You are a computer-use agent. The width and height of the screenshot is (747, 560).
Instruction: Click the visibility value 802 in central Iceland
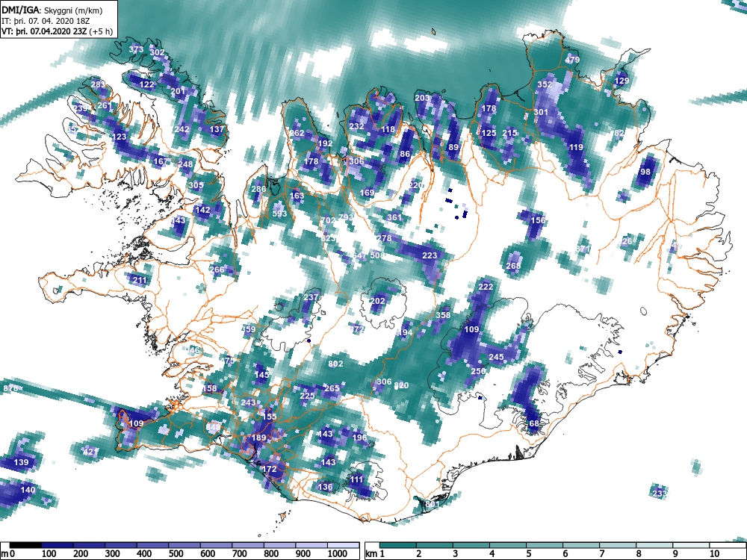[335, 364]
